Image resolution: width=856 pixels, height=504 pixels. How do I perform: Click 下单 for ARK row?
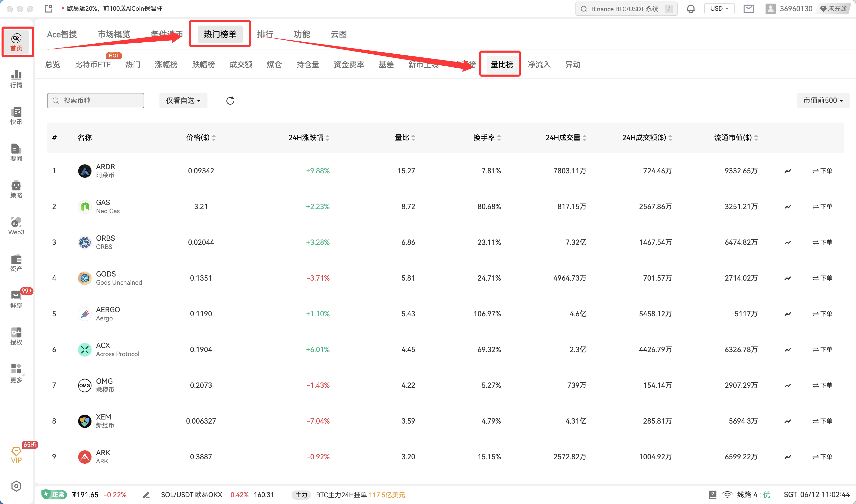click(x=822, y=457)
